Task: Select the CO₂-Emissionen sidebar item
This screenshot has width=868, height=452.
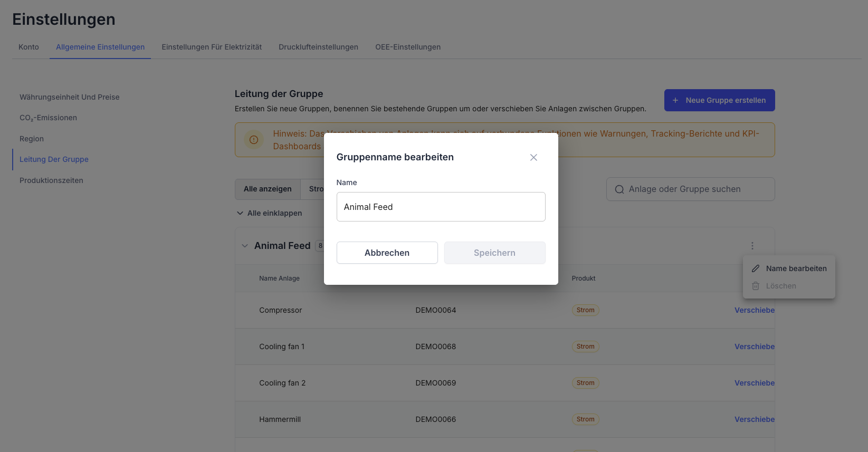Action: [x=48, y=118]
